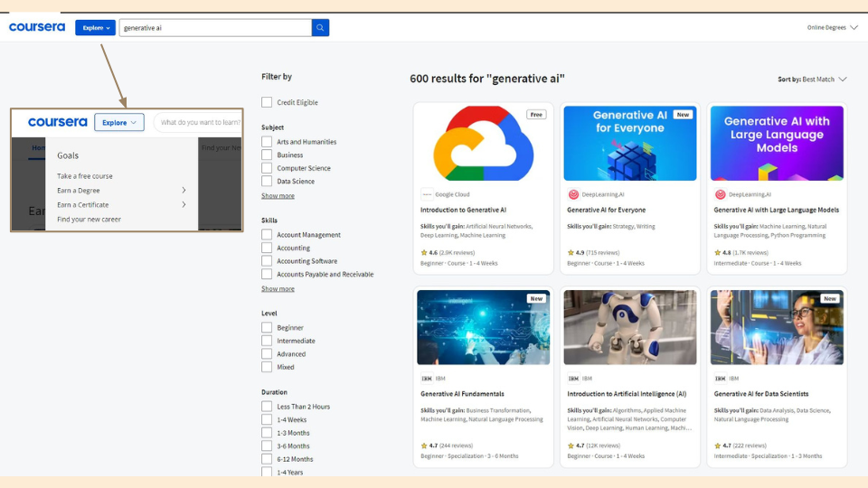868x488 pixels.
Task: Check Accounts Payable and Receivable skill
Action: [x=267, y=275]
